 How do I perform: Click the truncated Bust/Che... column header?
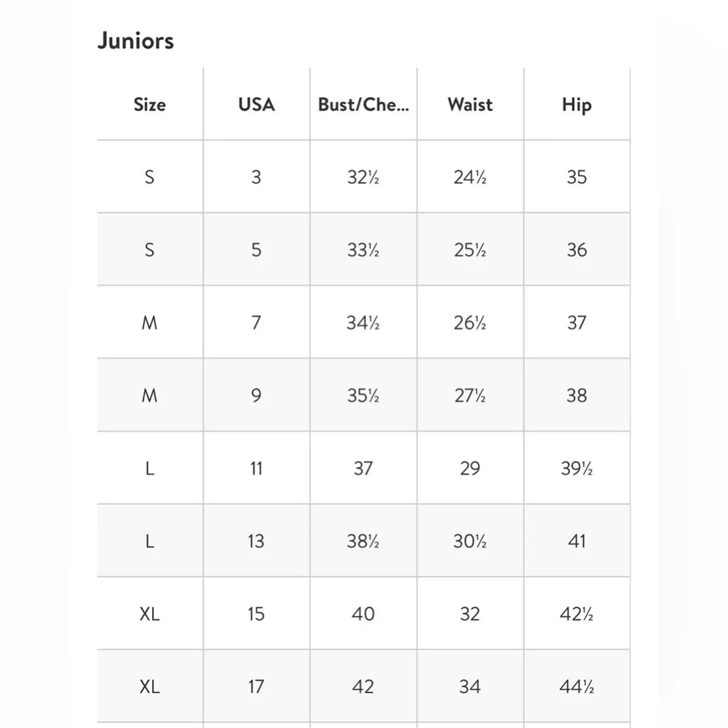pos(363,104)
